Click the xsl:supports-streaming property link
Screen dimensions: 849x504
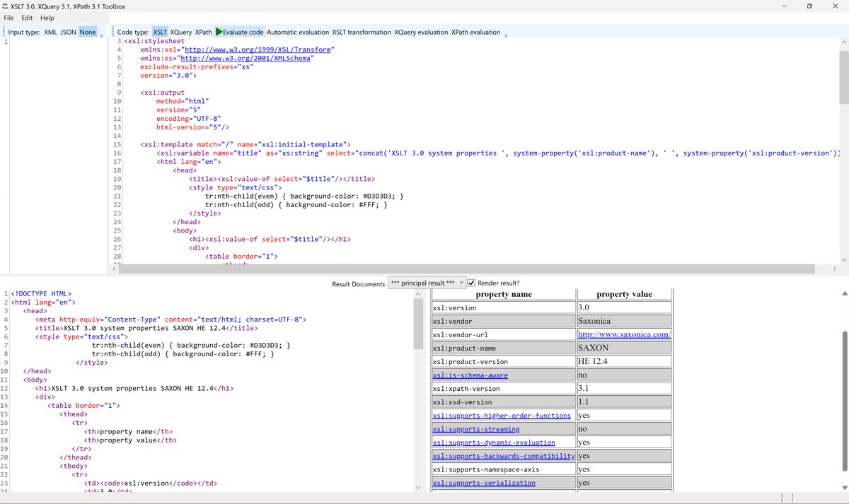[x=477, y=428]
